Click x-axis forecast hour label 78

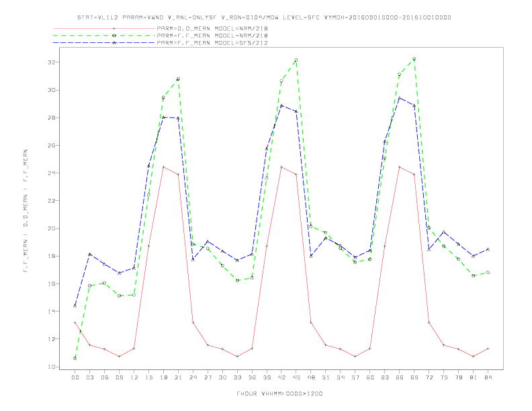coord(458,377)
